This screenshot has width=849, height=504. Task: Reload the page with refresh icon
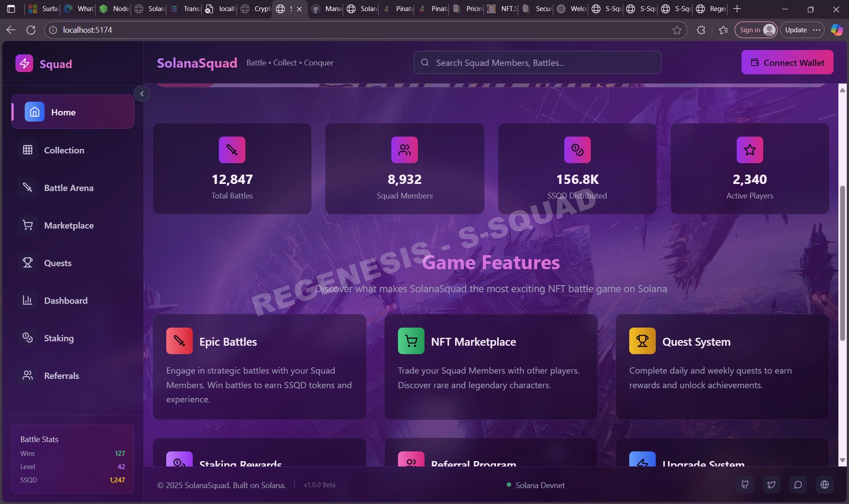pos(31,30)
